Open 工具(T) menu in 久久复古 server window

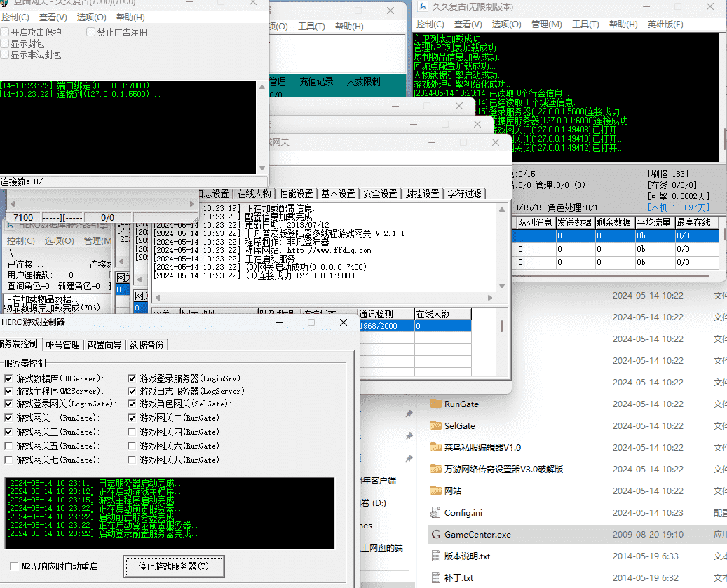tap(585, 25)
